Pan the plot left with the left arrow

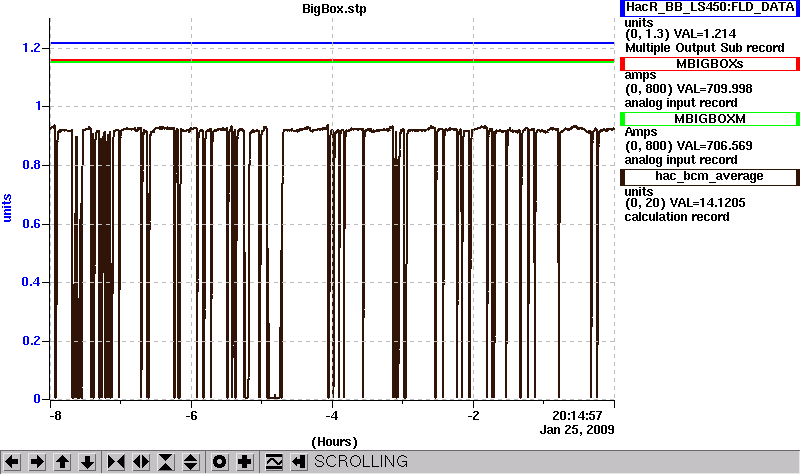click(12, 462)
